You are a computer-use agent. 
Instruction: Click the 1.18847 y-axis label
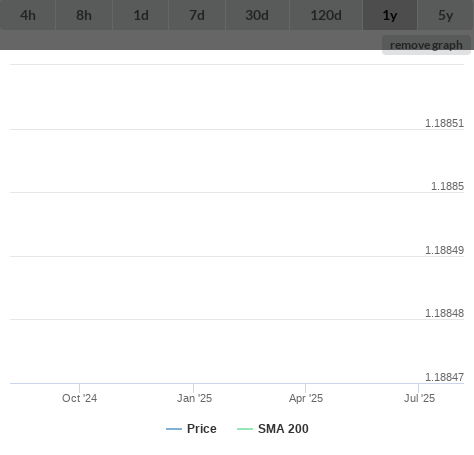point(444,377)
